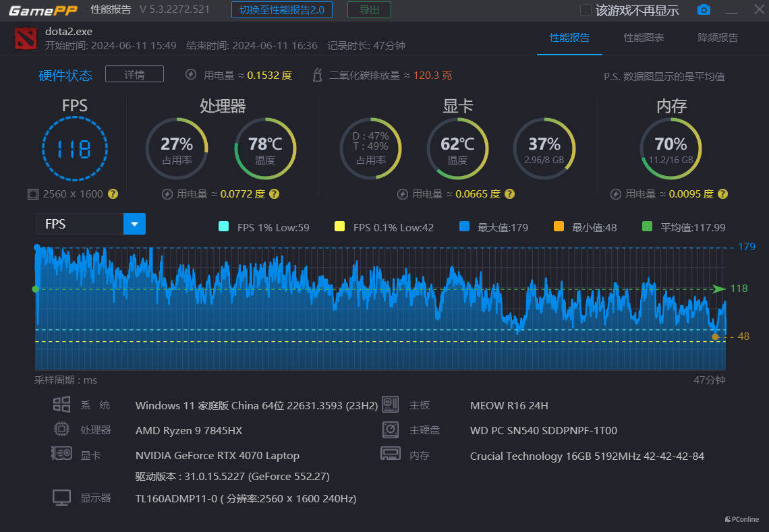Click the 导出 export button
Viewport: 769px width, 532px height.
369,10
